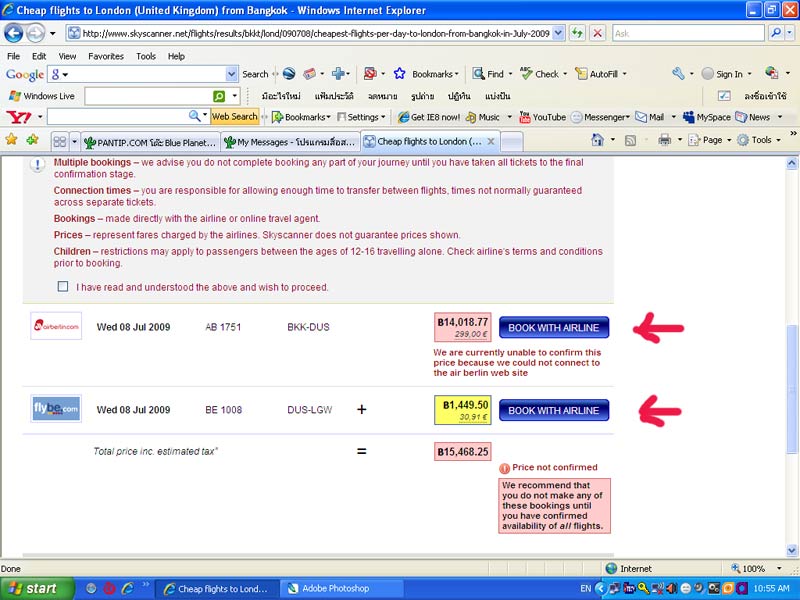
Task: Expand Yahoo toolbar Settings dropdown
Action: click(x=383, y=117)
